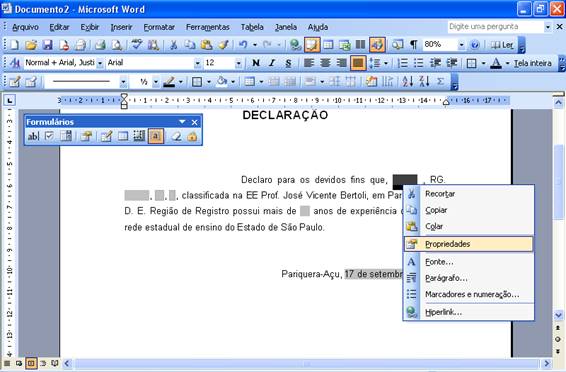
Task: Close the Formulários floating toolbar
Action: click(195, 122)
